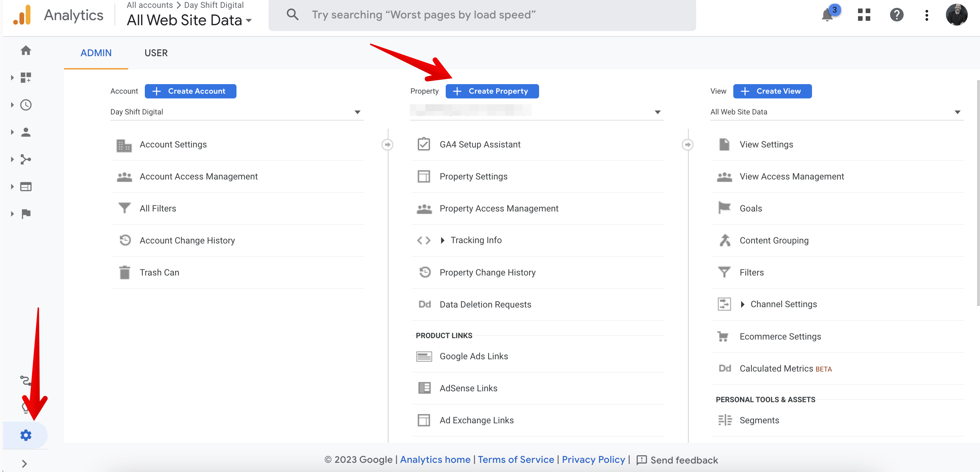980x472 pixels.
Task: Click the Analytics logo
Action: (x=22, y=15)
